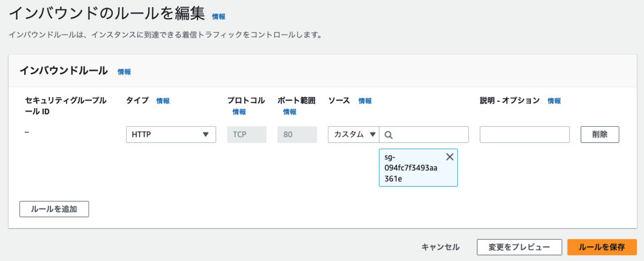Open the HTTP type dropdown
This screenshot has width=644, height=261.
pos(171,135)
